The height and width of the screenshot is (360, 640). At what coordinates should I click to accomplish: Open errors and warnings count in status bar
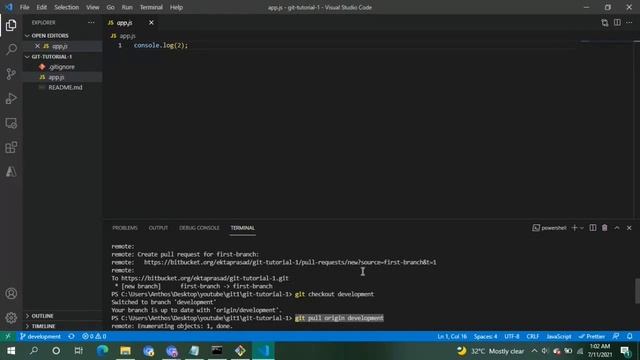pos(94,336)
